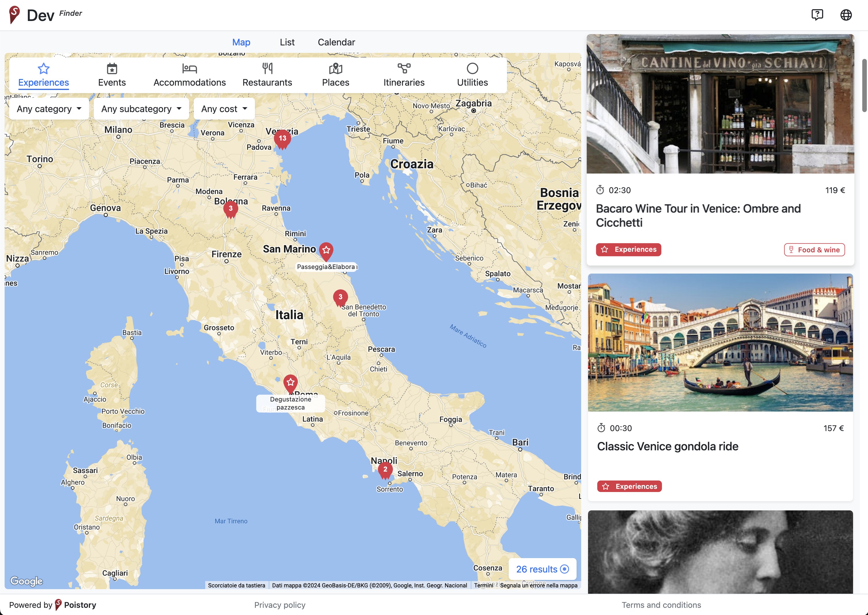Screen dimensions: 868x615
Task: Switch to the Map tab
Action: point(241,42)
